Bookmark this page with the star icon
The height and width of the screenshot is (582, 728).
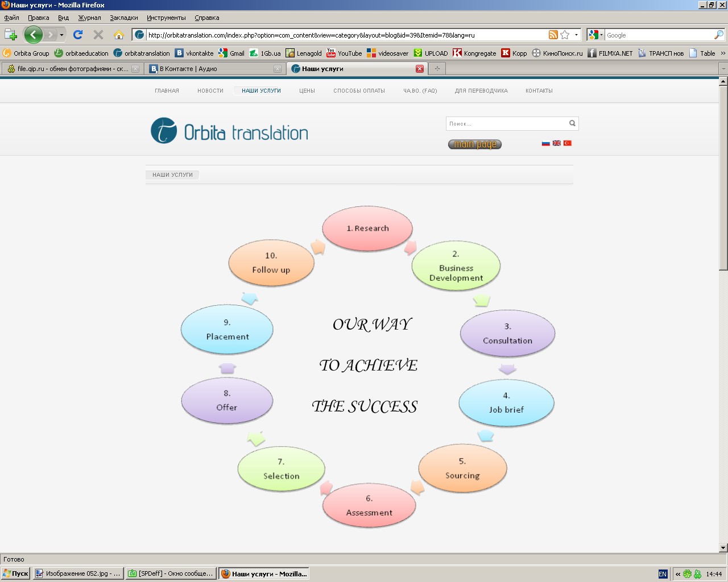(x=565, y=35)
